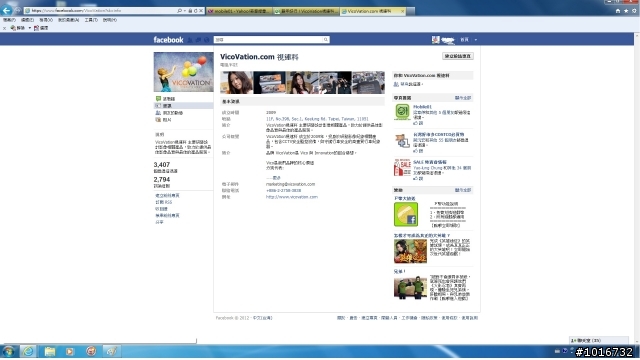Click the stop loading X in address bar
The height and width of the screenshot is (360, 640).
(201, 11)
